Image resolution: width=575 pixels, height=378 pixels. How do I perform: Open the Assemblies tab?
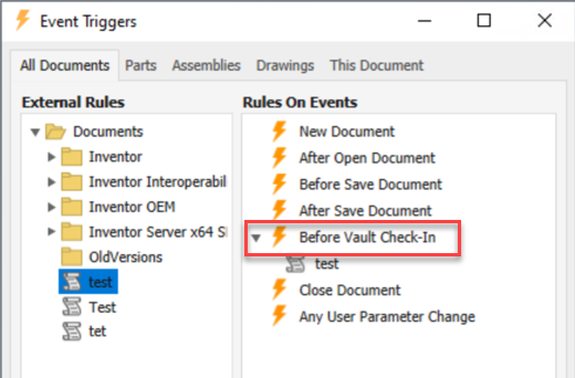point(206,66)
